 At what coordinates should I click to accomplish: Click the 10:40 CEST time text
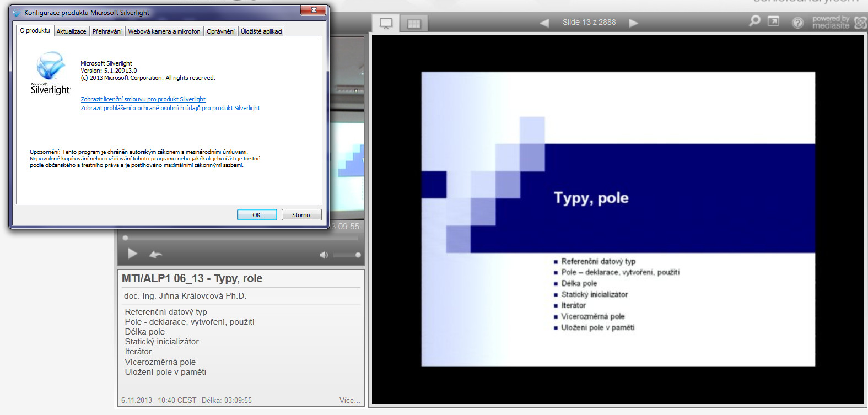pos(177,400)
